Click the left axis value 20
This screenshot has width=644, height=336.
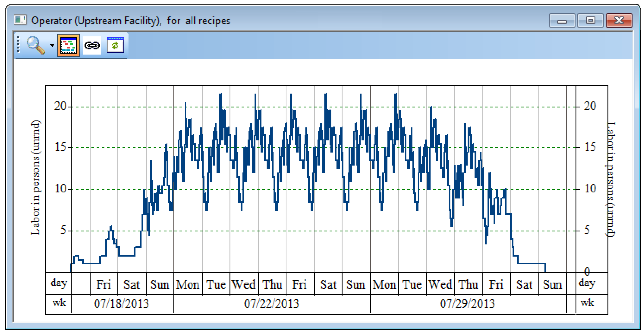click(x=60, y=106)
